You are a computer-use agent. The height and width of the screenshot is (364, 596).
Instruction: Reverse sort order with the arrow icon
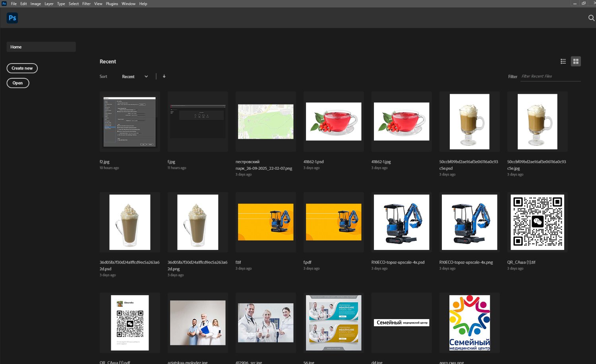164,76
